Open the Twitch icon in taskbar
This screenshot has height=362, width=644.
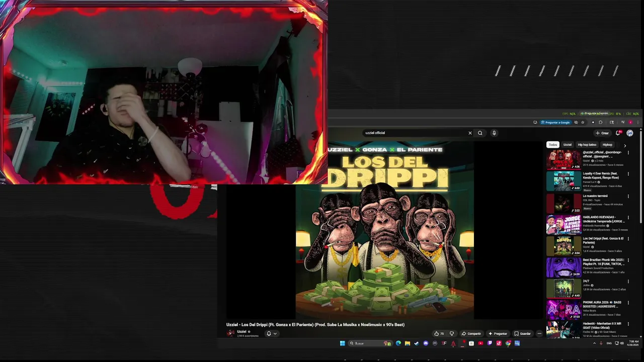point(490,343)
